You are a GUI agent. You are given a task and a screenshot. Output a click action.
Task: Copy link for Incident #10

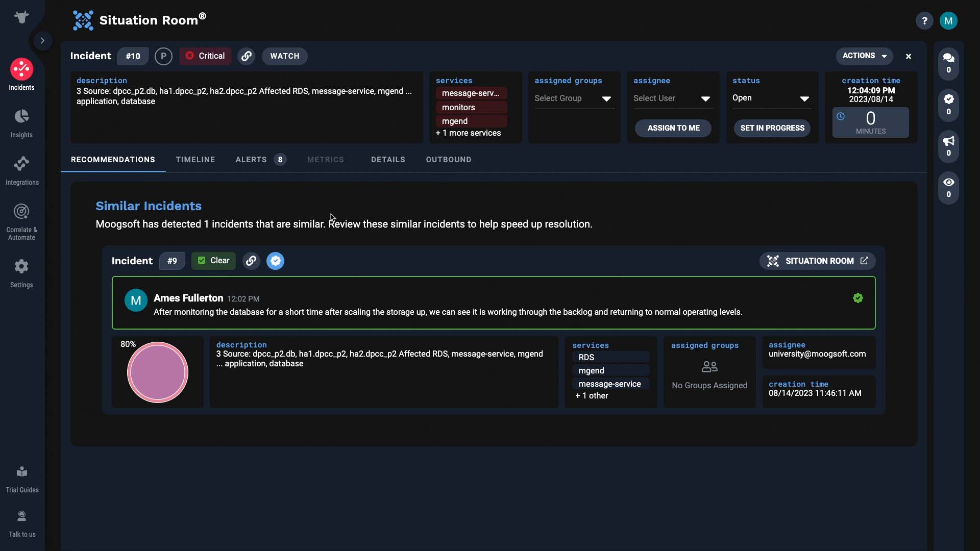(247, 56)
